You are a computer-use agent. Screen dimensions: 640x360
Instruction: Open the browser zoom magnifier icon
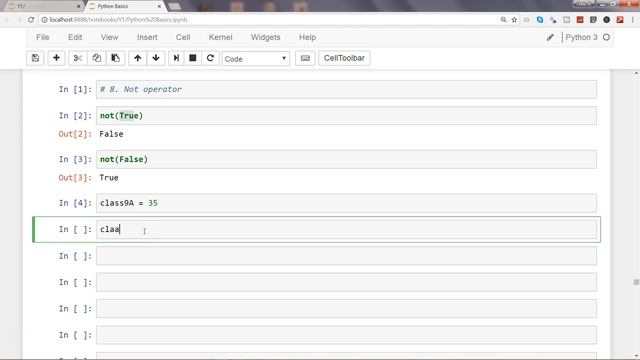(503, 20)
